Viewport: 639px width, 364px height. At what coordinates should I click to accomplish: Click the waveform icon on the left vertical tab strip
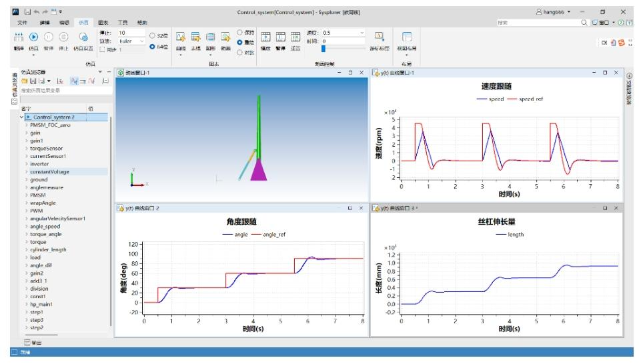click(14, 101)
